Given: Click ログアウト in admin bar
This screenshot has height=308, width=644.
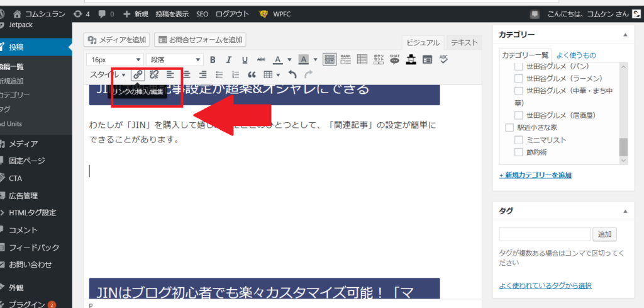Looking at the screenshot, I should pos(233,14).
